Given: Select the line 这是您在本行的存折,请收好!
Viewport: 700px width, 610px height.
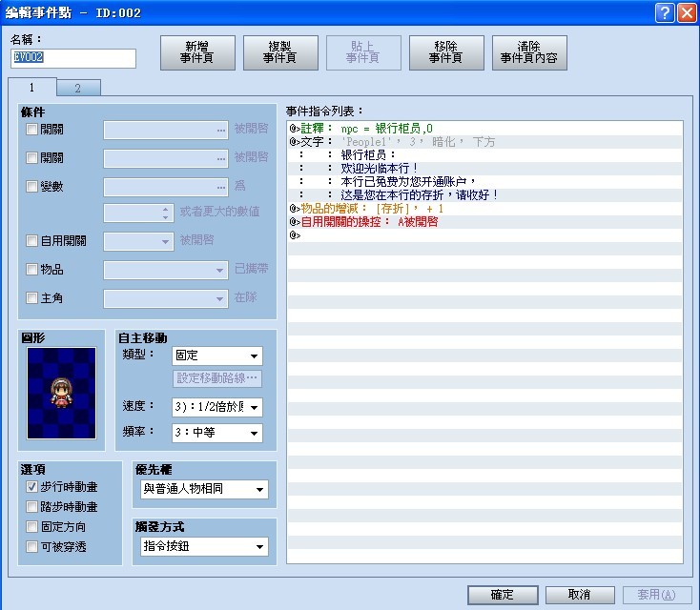Looking at the screenshot, I should pyautogui.click(x=484, y=195).
